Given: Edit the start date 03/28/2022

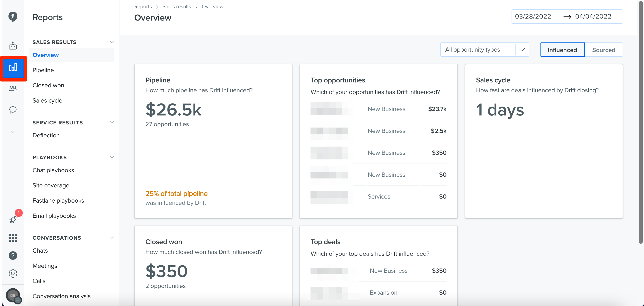Looking at the screenshot, I should pos(533,17).
